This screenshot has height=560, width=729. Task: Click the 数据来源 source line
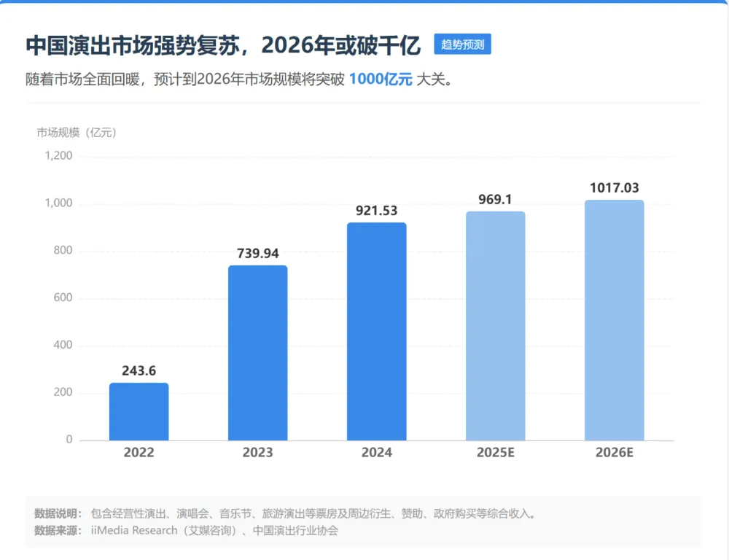(187, 531)
